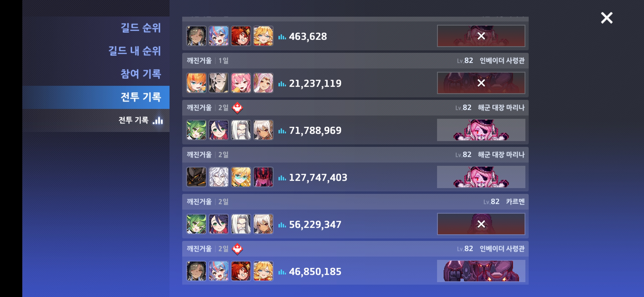Switch to 길드 내 순위 tab

(134, 51)
